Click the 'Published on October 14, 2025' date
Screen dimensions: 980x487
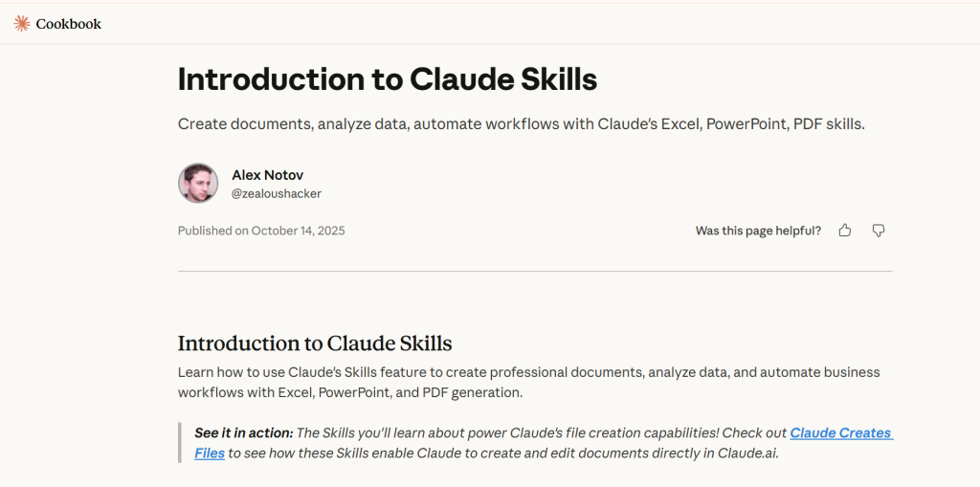[261, 231]
